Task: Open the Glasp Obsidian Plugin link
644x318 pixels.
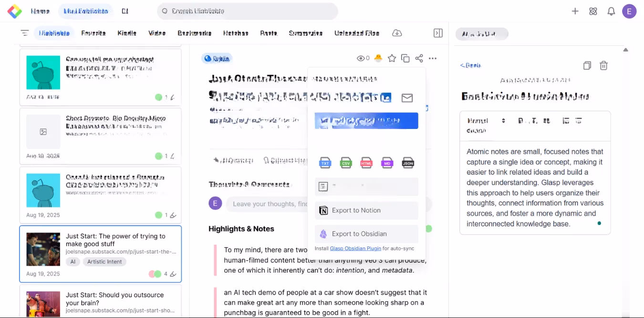Action: (x=355, y=248)
